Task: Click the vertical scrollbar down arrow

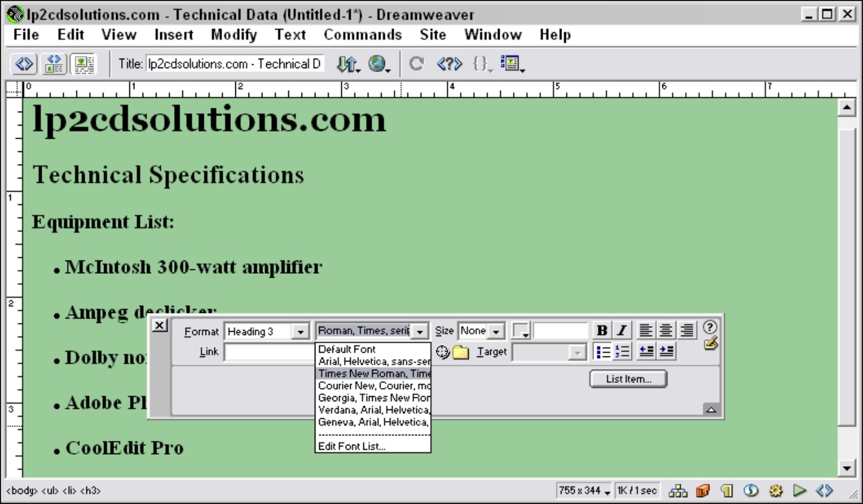Action: tap(847, 469)
